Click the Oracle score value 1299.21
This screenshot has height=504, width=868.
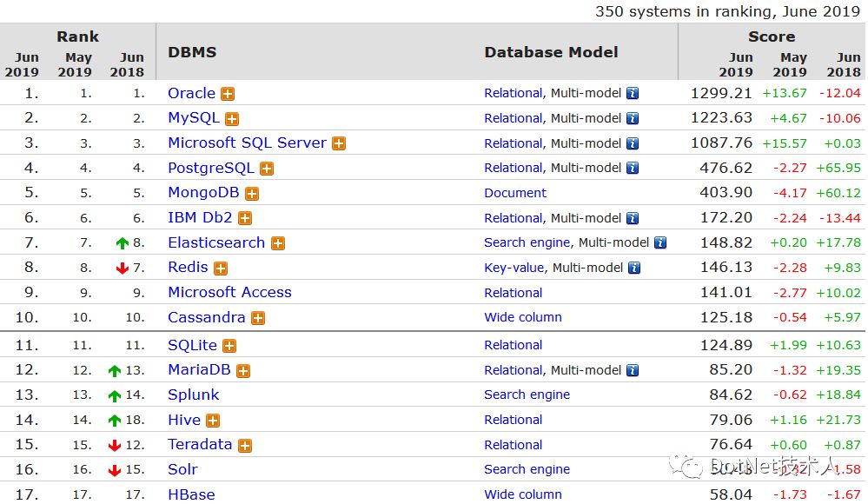pyautogui.click(x=721, y=93)
